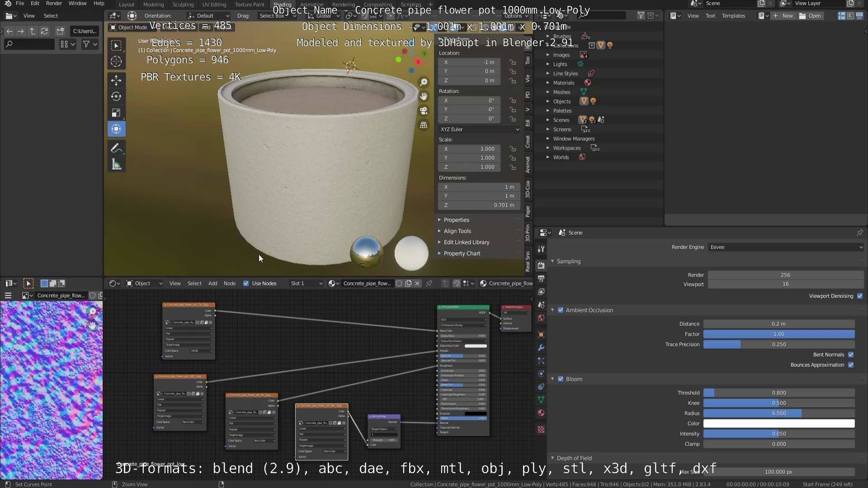Open the Orientation Default dropdown

tap(208, 16)
